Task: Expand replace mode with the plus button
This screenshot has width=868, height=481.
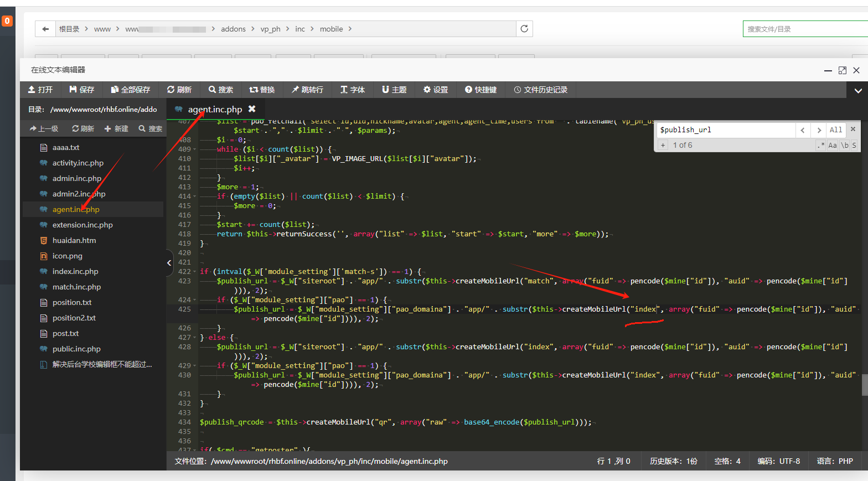Action: click(663, 145)
